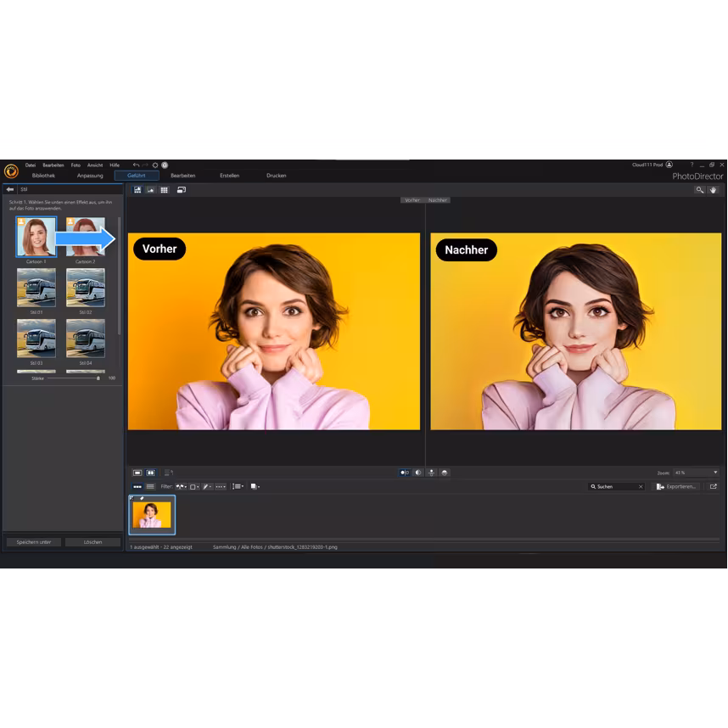Select the side-by-side compare view icon
Screen dimensions: 728x728
click(x=149, y=473)
